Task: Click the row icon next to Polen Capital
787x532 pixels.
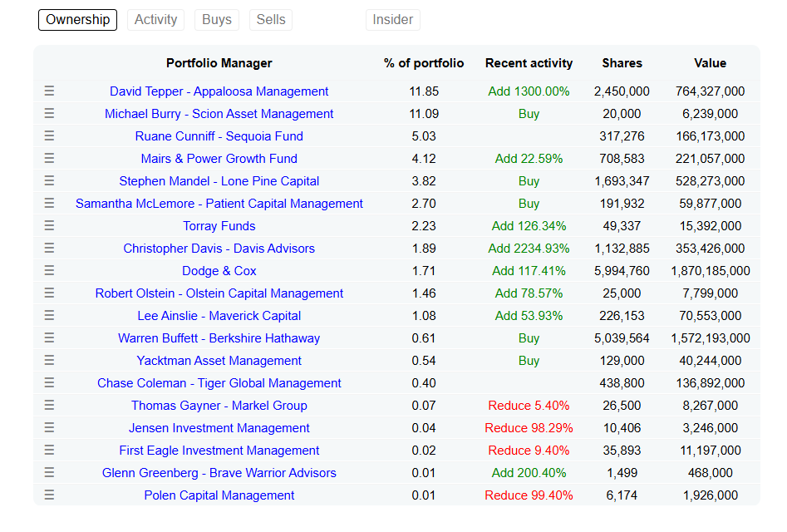Action: [49, 495]
